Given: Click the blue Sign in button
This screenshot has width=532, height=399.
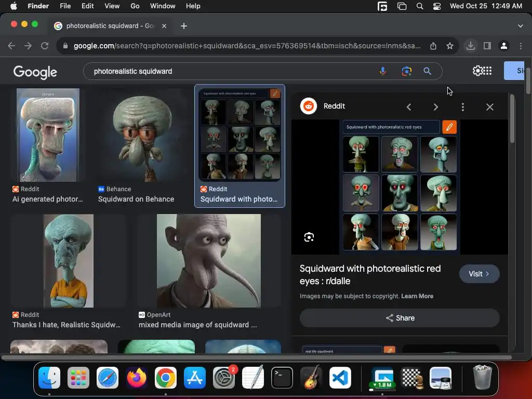Looking at the screenshot, I should tap(514, 71).
